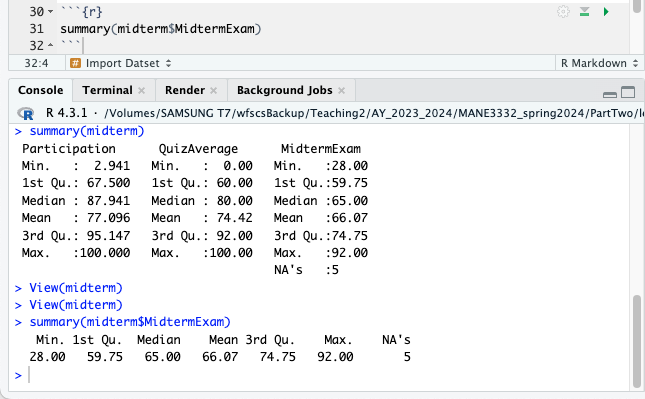
Task: Switch to the Render tab
Action: point(185,90)
